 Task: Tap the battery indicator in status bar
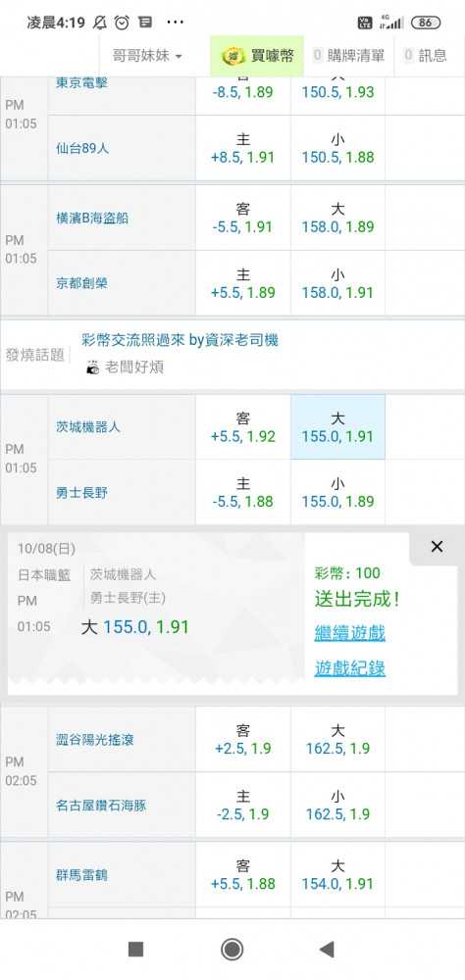click(x=426, y=23)
